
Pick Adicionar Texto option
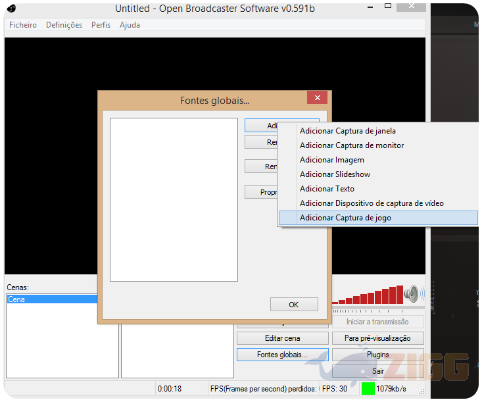tap(378, 189)
